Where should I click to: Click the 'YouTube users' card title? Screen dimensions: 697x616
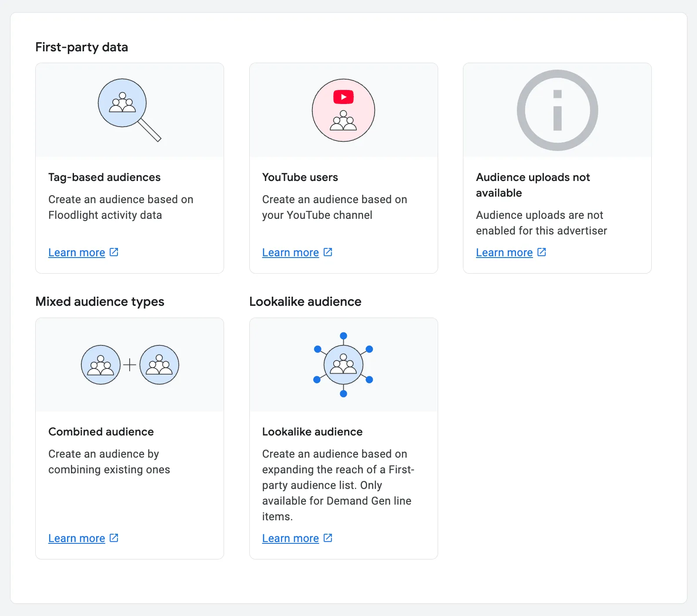coord(300,177)
